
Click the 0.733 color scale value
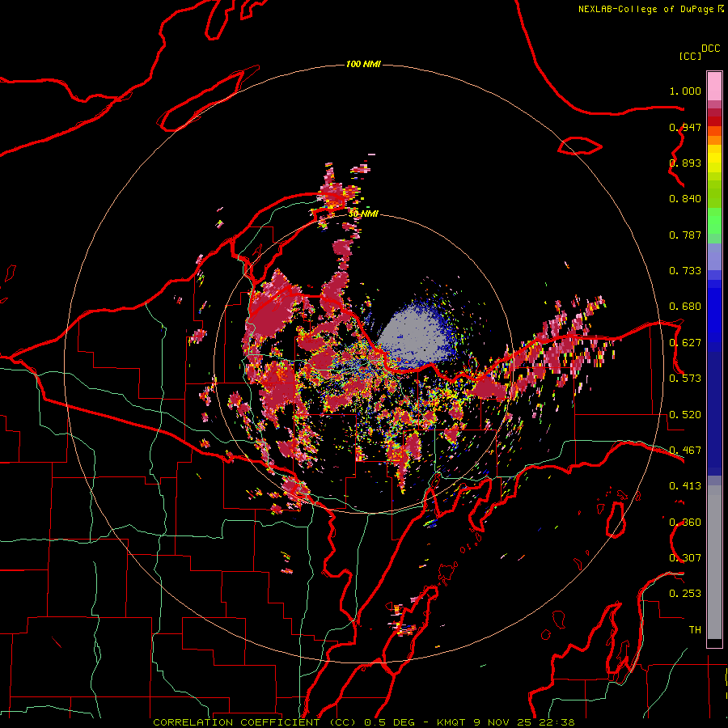pyautogui.click(x=685, y=271)
